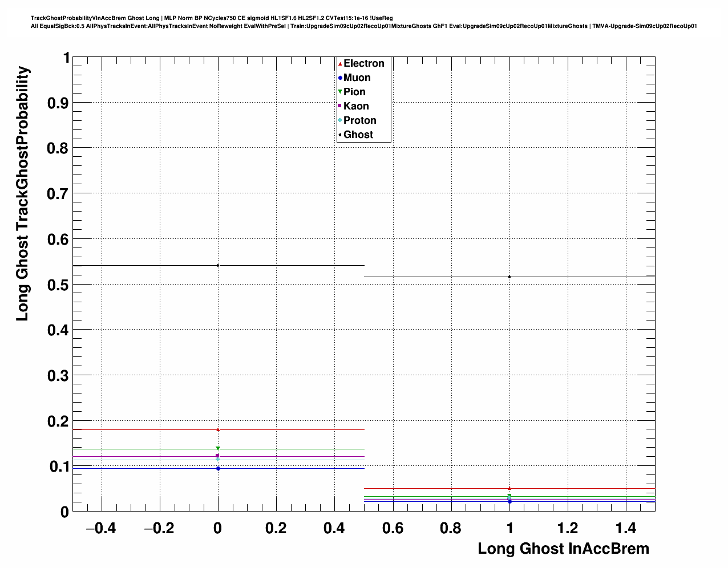Click the Pion legend label
Image resolution: width=728 pixels, height=568 pixels.
[x=354, y=92]
